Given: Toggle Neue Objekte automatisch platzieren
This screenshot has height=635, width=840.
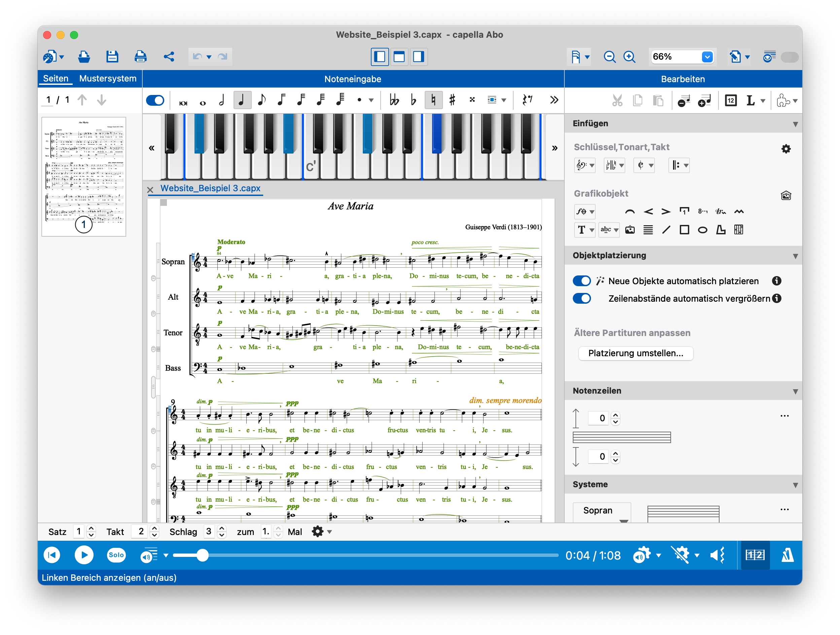Looking at the screenshot, I should pyautogui.click(x=582, y=281).
